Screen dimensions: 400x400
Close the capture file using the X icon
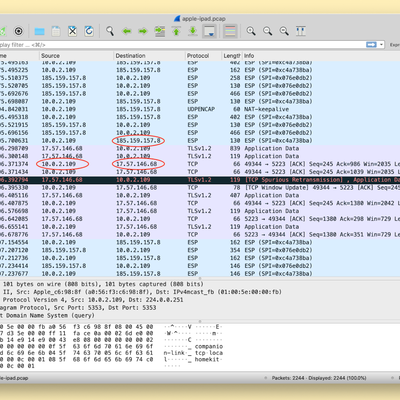click(x=72, y=31)
